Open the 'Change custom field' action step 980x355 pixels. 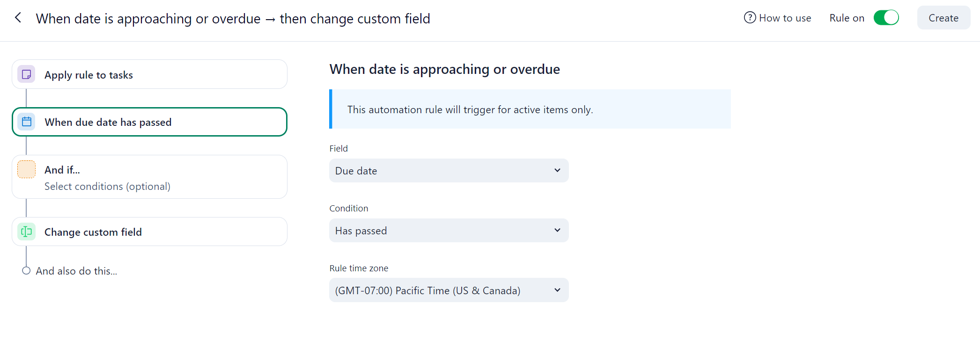149,232
